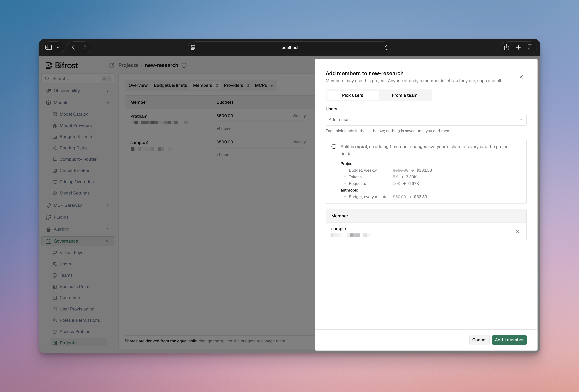
Task: Click the Routing Rules icon
Action: (x=55, y=148)
